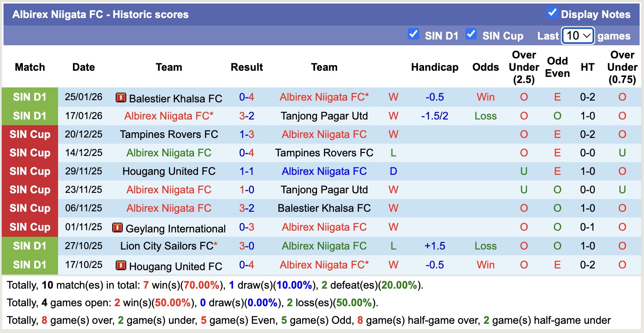Click red card icon beside Balestier Khalsa FC
The width and height of the screenshot is (644, 333).
tap(121, 98)
